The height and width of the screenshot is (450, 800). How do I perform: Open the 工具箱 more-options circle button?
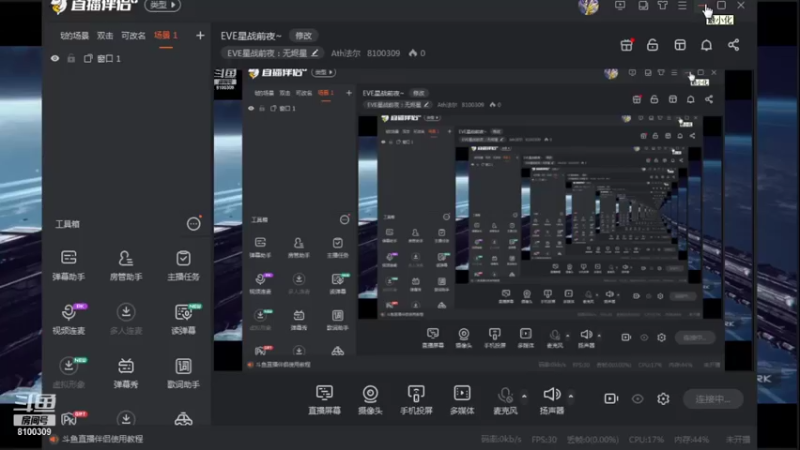click(x=193, y=223)
